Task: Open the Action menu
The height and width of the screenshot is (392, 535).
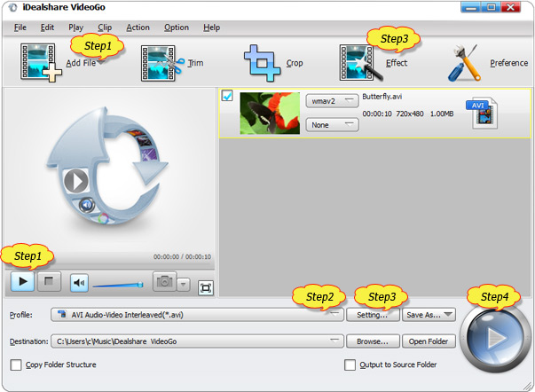Action: click(x=138, y=27)
